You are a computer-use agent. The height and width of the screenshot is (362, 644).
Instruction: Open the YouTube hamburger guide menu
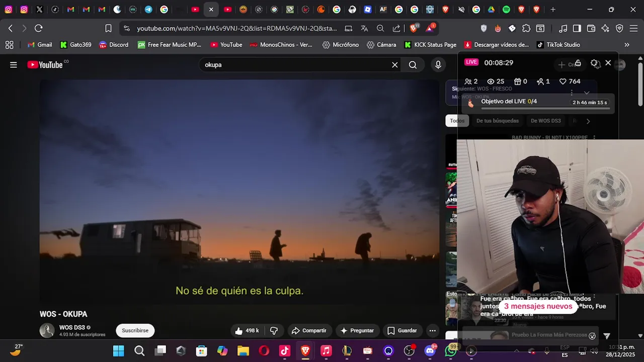tap(14, 65)
